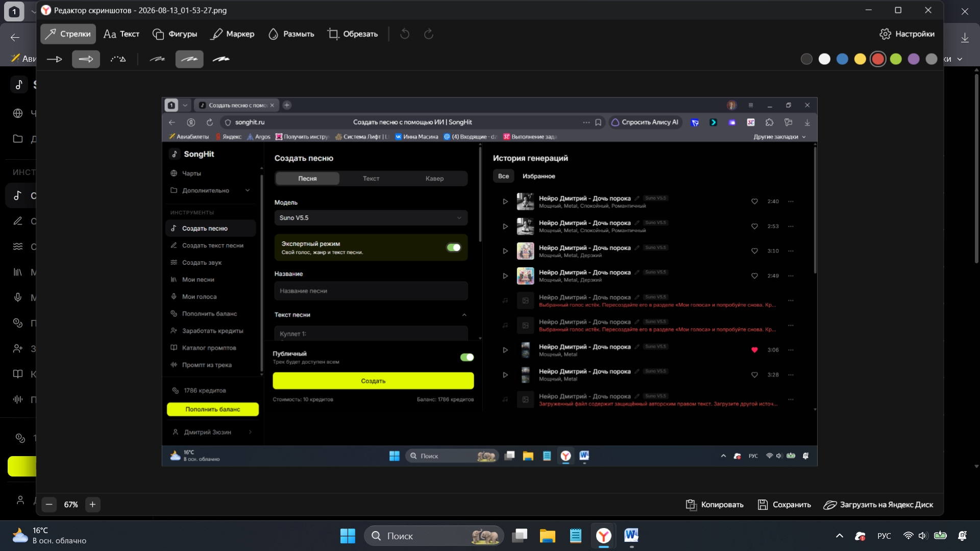Click the library icon in the background sidebar
The image size is (980, 551).
tap(18, 272)
